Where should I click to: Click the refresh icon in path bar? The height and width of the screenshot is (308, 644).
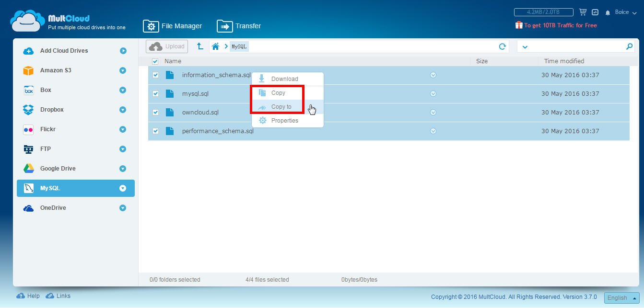(x=502, y=46)
